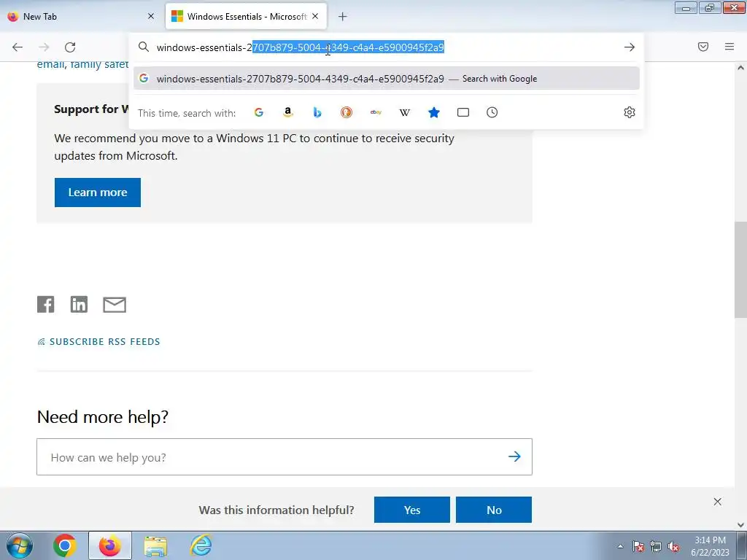Click the scrollbar down arrow
This screenshot has height=560, width=747.
[x=741, y=525]
